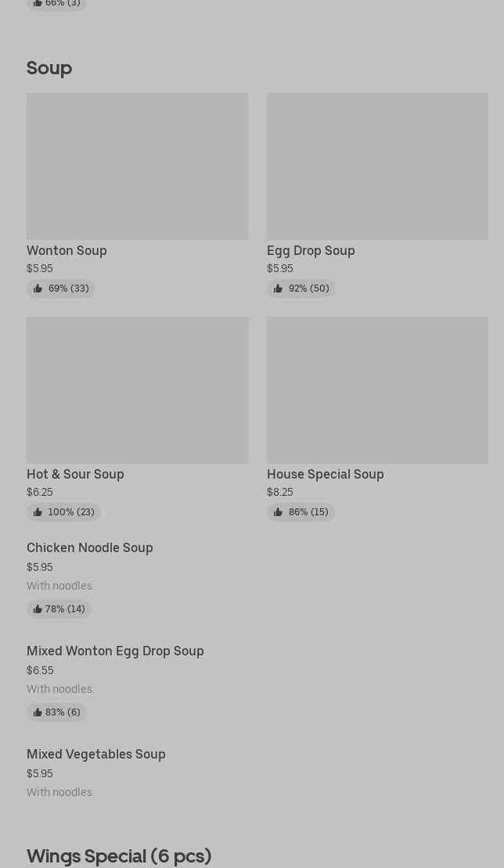Click thumbs-up icon under Egg Drop Soup
Viewport: 504px width, 868px height.
pos(278,289)
